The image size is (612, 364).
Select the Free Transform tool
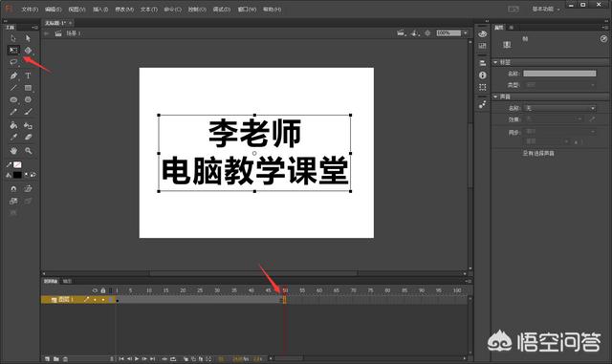tap(13, 50)
